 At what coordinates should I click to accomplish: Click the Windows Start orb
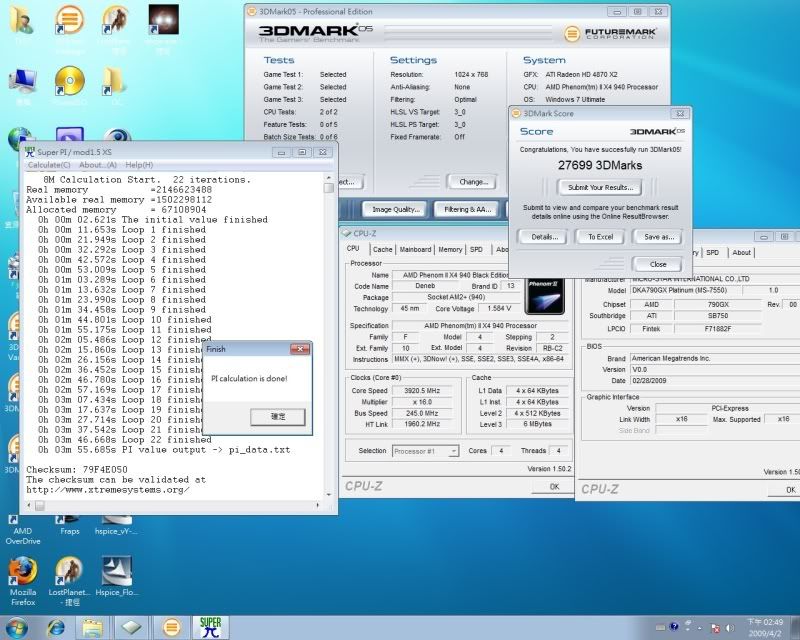(x=16, y=628)
